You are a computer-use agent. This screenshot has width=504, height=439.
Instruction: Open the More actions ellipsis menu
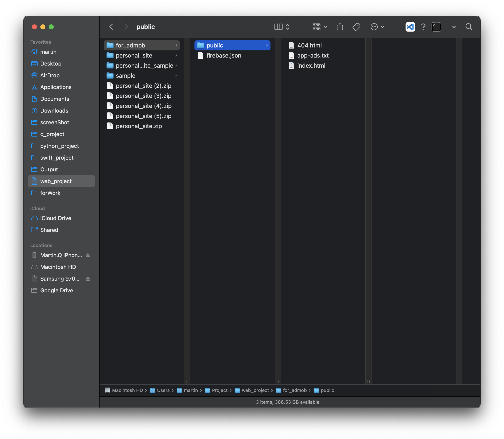377,27
